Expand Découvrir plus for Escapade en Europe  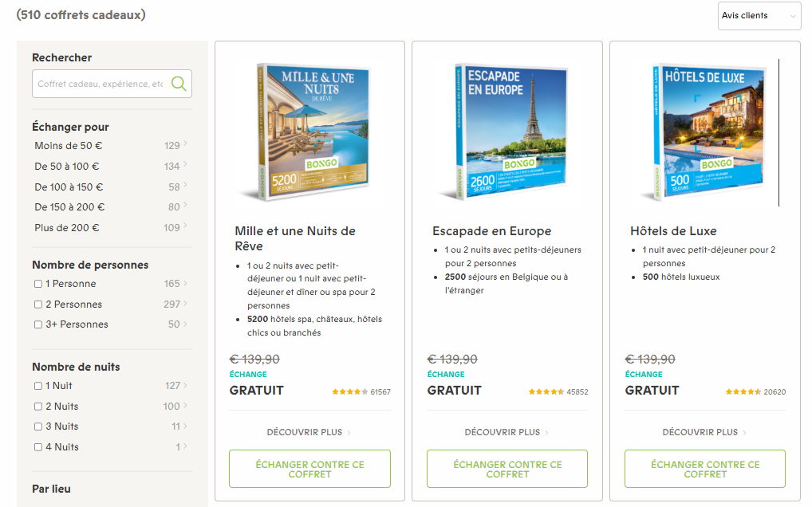click(507, 432)
